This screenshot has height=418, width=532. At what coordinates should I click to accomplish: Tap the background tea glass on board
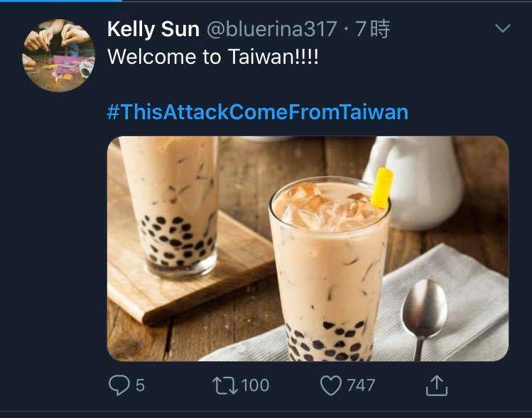point(168,205)
